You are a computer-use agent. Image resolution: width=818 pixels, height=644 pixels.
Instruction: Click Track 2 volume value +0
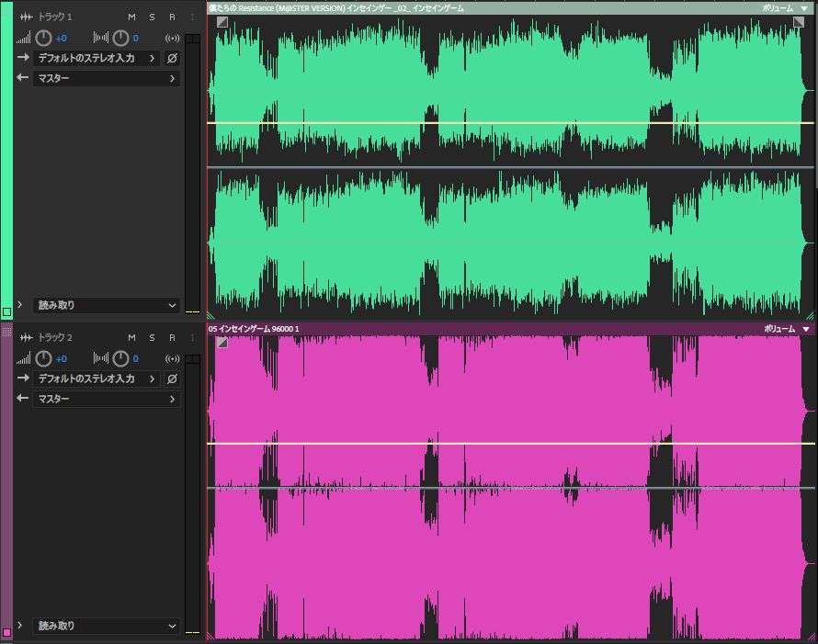pos(61,359)
